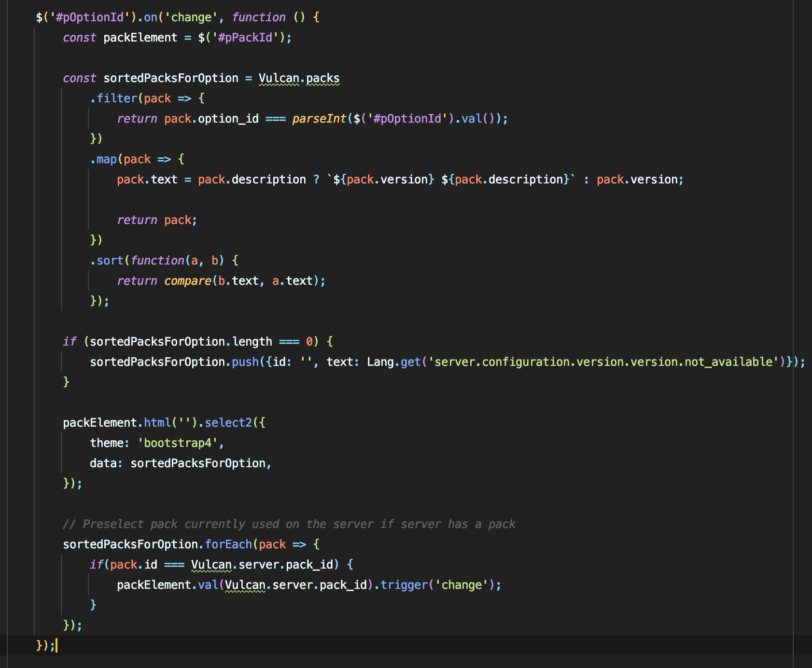The image size is (812, 668).
Task: Click the packElement.html method call
Action: click(157, 423)
